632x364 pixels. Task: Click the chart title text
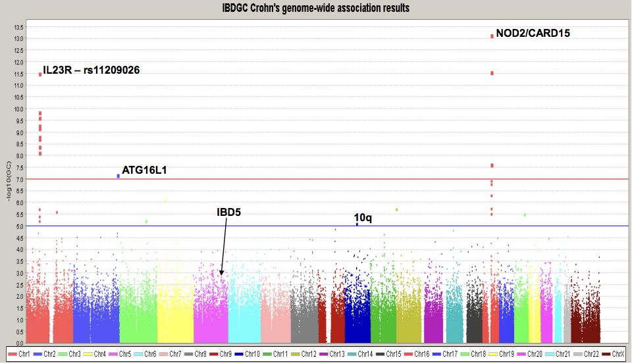(315, 9)
